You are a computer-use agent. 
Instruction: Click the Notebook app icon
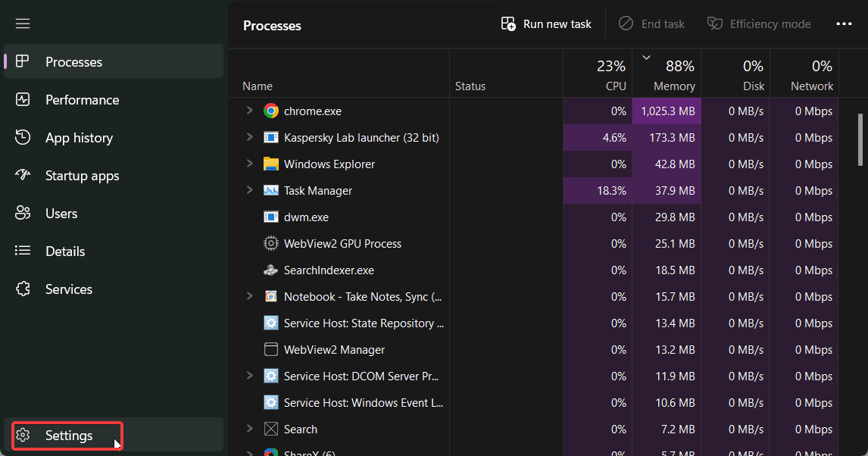click(270, 297)
